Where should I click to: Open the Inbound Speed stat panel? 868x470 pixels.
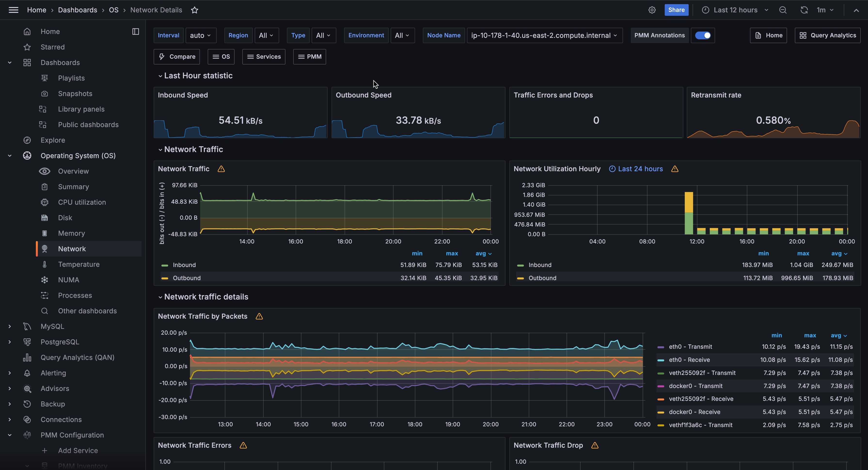[x=183, y=95]
